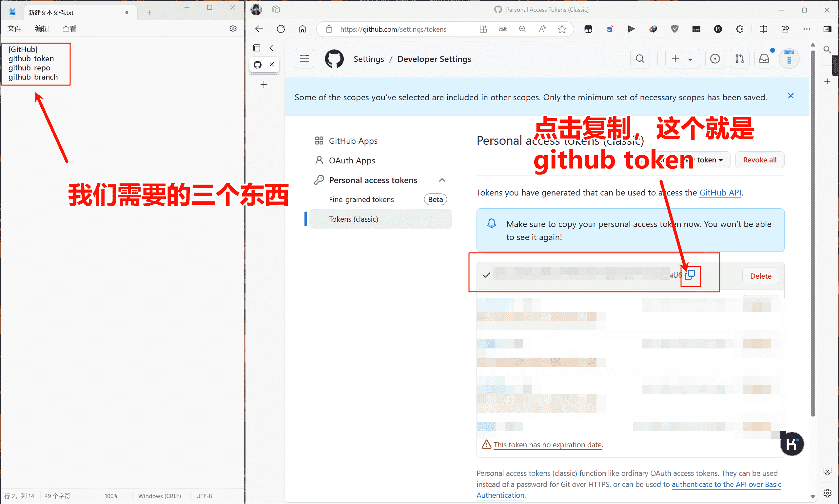Open Notepad 文件 menu
The width and height of the screenshot is (839, 504).
click(x=15, y=28)
